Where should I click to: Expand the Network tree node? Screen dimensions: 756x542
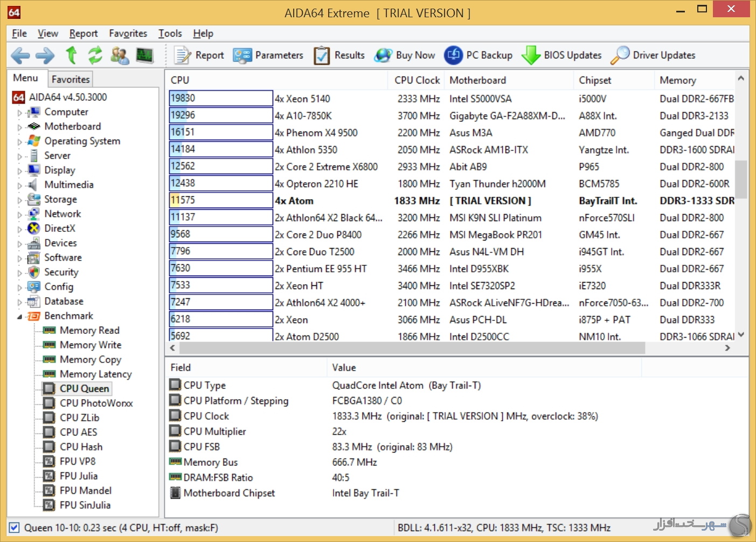pos(19,215)
